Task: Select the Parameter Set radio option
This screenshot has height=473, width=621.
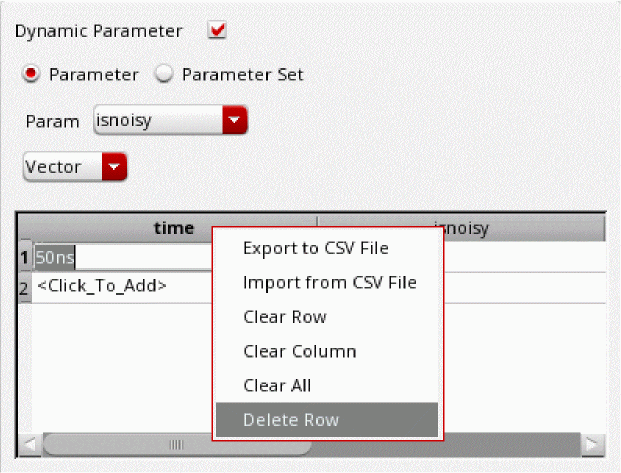Action: click(x=164, y=74)
